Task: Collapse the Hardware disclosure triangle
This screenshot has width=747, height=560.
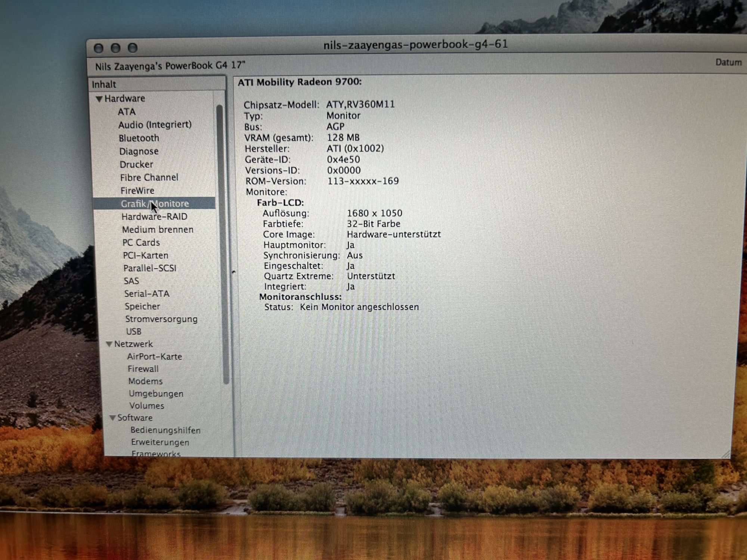Action: pos(99,99)
